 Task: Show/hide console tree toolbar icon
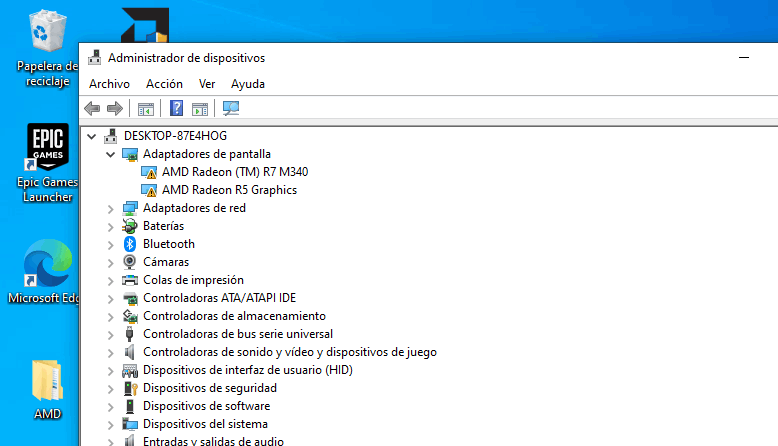[146, 109]
